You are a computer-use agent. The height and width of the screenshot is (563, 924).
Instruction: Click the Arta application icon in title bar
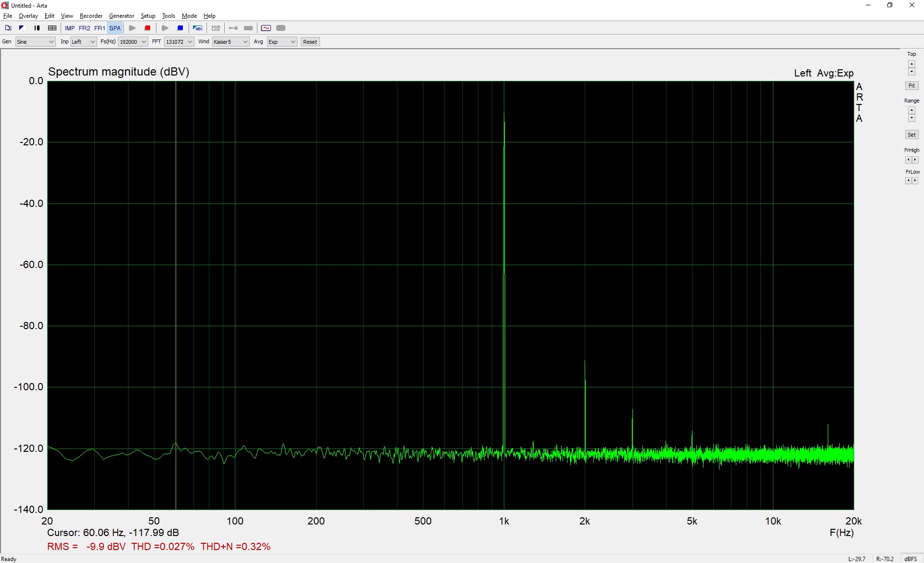[x=5, y=5]
